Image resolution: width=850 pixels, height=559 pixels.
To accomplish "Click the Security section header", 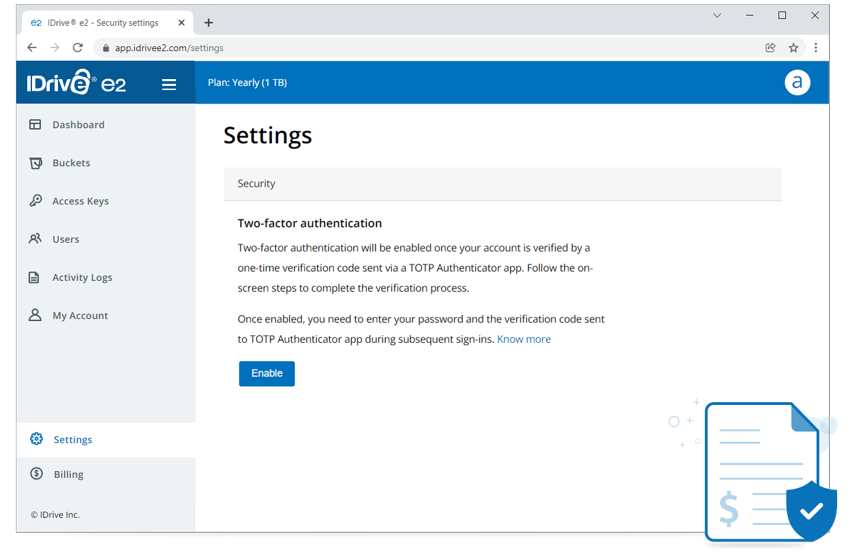I will tap(503, 184).
